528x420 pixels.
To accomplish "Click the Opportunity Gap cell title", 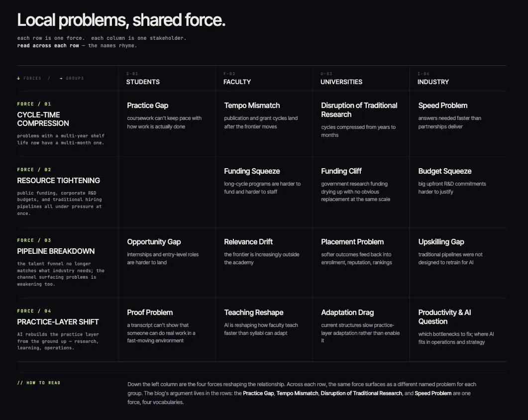I will click(154, 242).
